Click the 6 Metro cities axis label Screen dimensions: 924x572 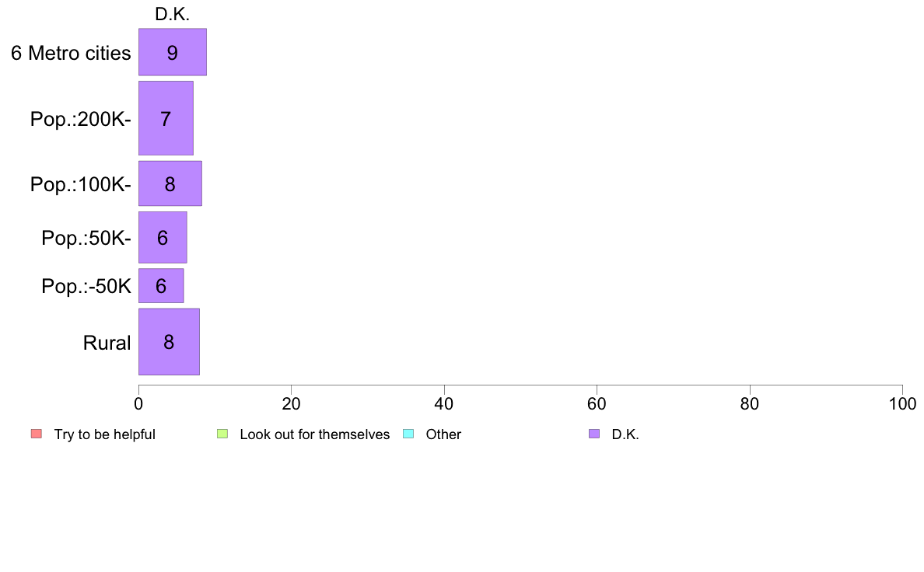[71, 53]
